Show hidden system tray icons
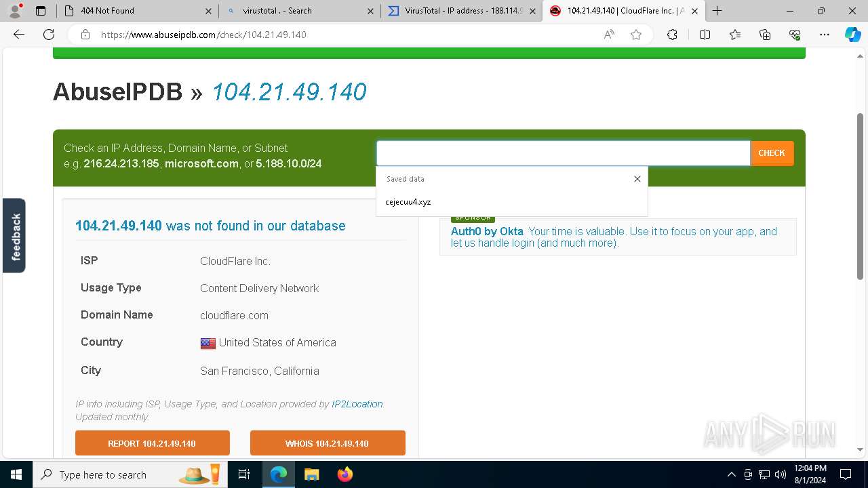The height and width of the screenshot is (488, 868). click(x=731, y=474)
